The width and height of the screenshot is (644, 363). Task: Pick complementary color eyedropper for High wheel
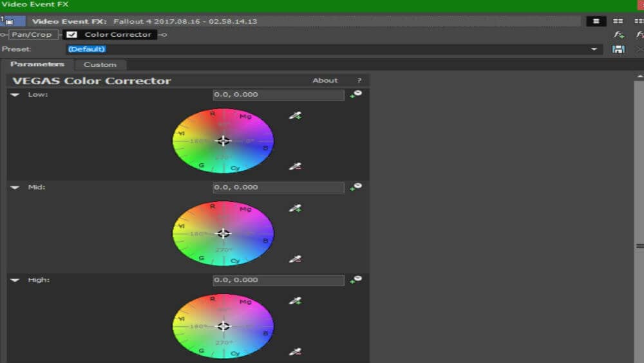tap(295, 351)
